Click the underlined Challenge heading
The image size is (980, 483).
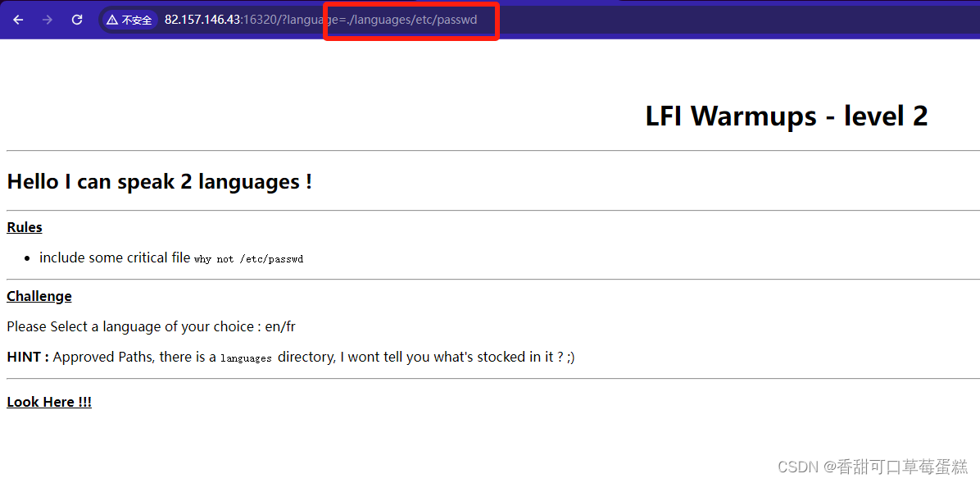click(39, 296)
